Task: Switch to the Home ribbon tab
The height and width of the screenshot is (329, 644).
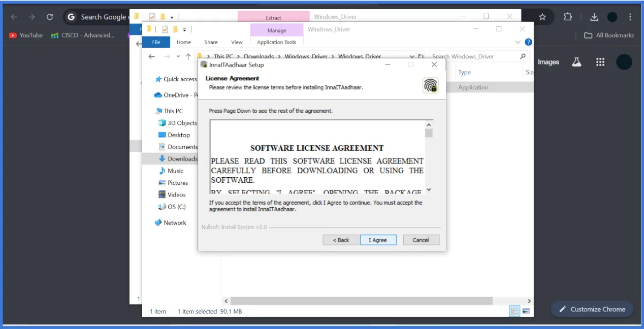Action: (184, 42)
